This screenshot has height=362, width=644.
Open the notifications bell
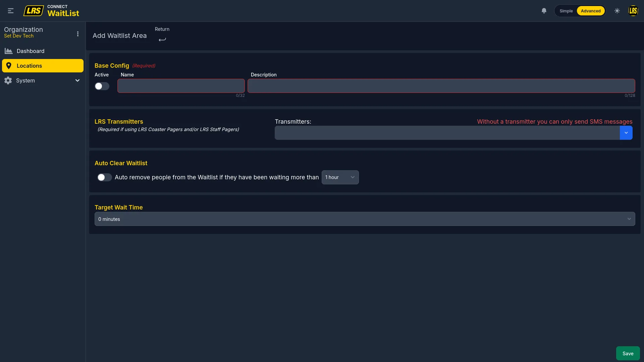[x=544, y=11]
